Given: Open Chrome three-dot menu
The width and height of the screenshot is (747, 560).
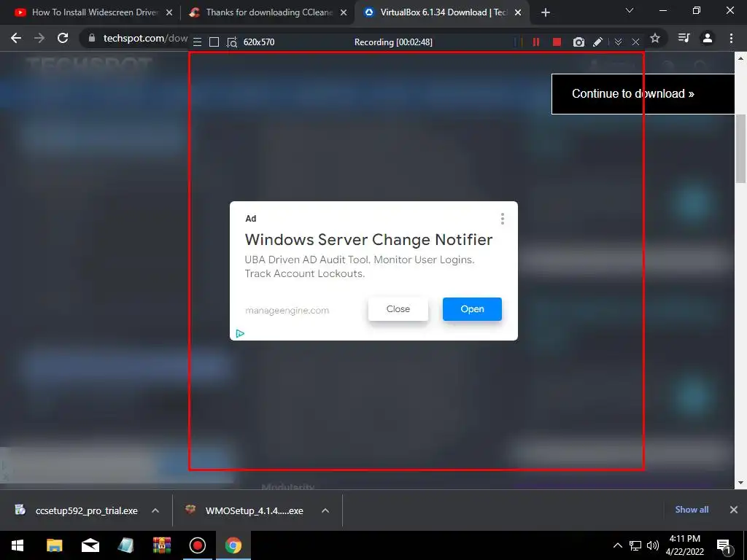Looking at the screenshot, I should click(x=731, y=38).
